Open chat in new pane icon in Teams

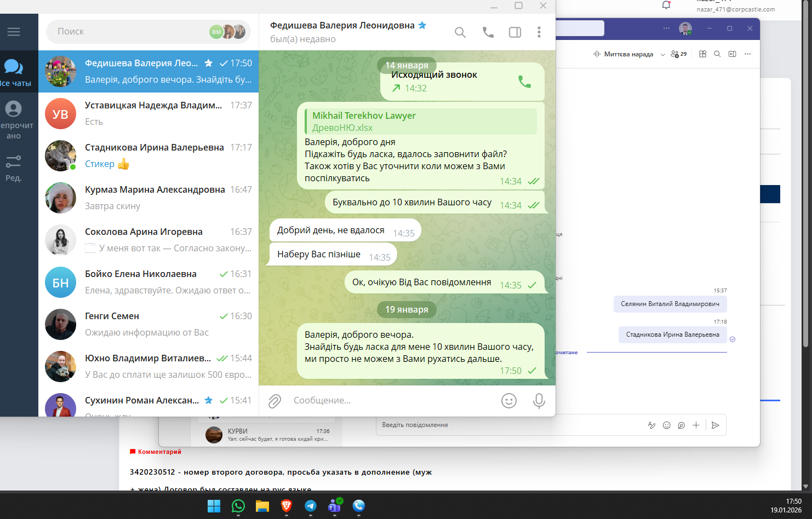coord(732,54)
